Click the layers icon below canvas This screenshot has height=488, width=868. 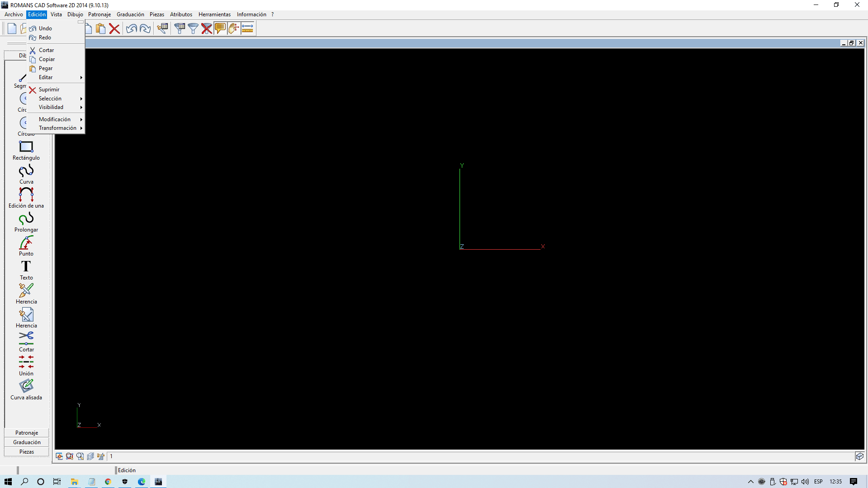click(x=90, y=456)
